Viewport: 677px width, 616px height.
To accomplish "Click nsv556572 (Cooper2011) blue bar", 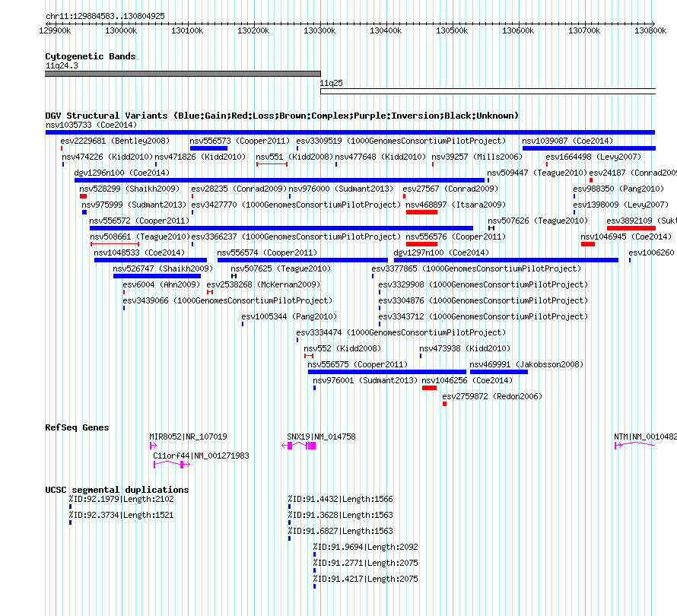I will tap(281, 228).
